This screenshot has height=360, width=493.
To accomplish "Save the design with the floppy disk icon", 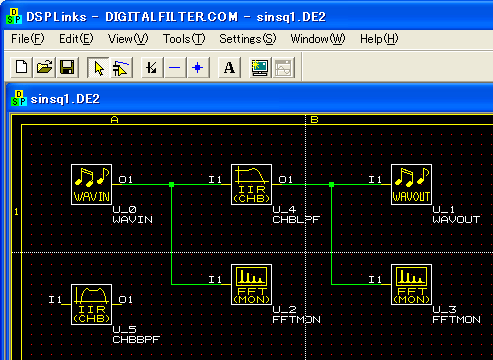I will click(67, 68).
